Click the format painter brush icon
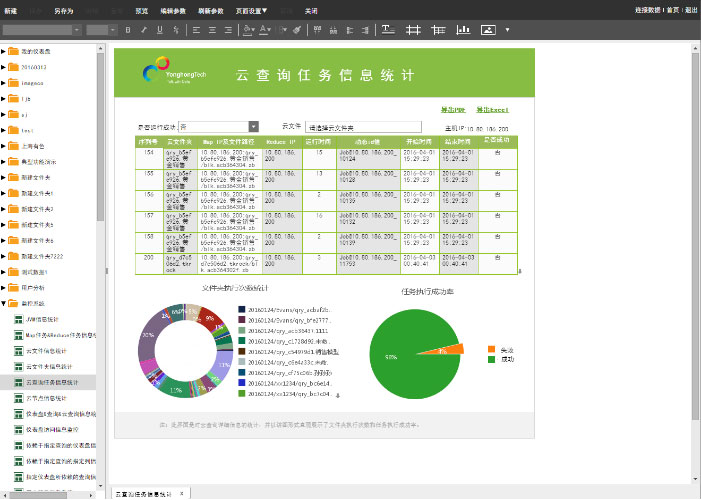The height and width of the screenshot is (500, 701). 297,30
